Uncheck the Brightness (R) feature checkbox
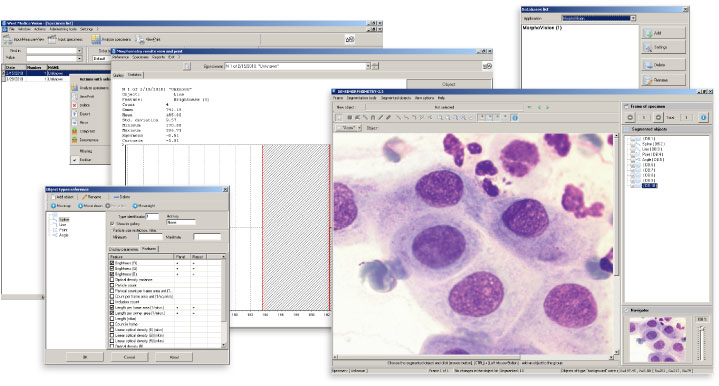This screenshot has width=719, height=386. pyautogui.click(x=112, y=263)
